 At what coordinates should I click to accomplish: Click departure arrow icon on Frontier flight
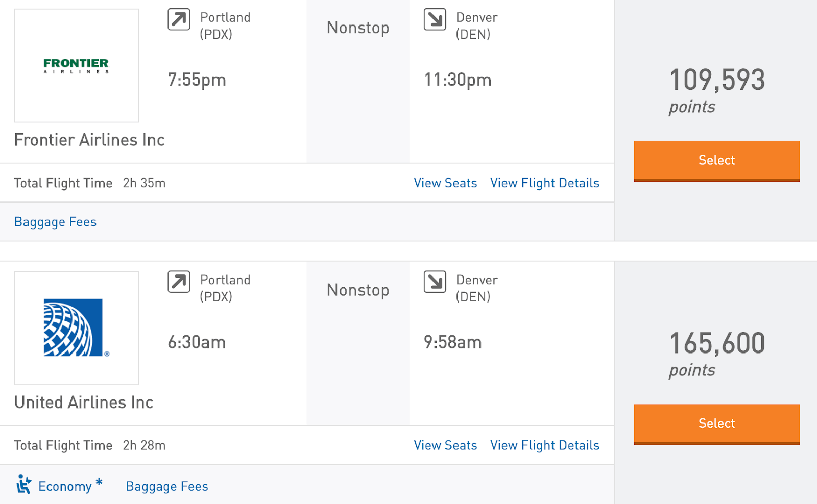[x=179, y=20]
